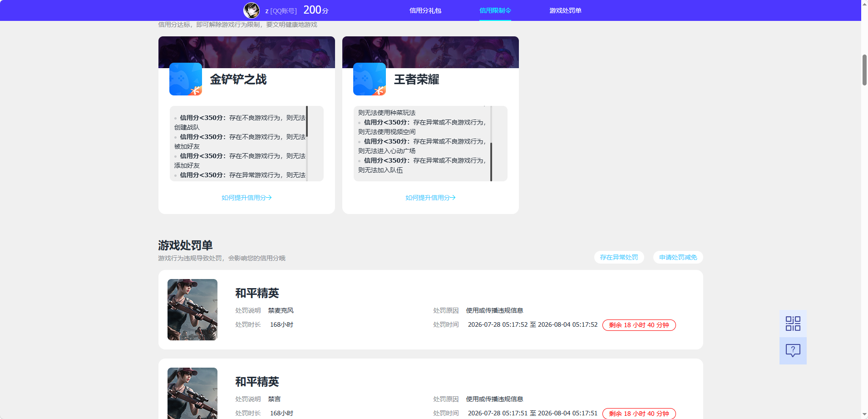Click 和平精英 thumbnail in 禁麦克风 penalty
Image resolution: width=868 pixels, height=419 pixels.
(x=192, y=309)
